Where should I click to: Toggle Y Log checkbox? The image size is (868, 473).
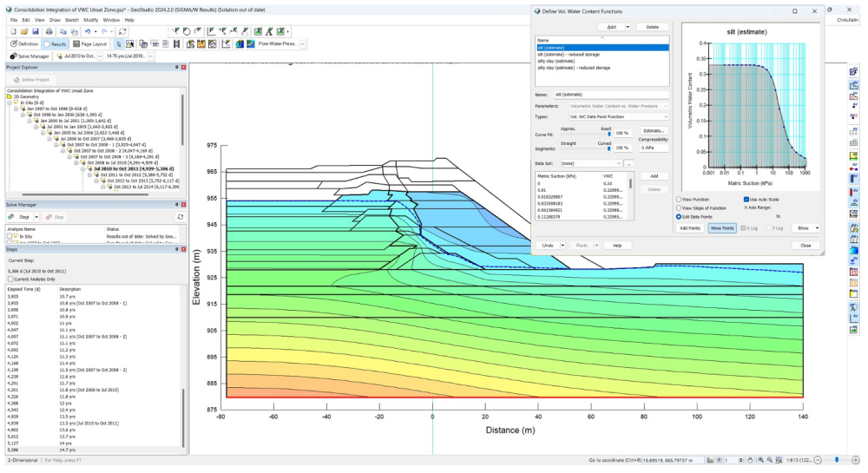click(x=769, y=228)
